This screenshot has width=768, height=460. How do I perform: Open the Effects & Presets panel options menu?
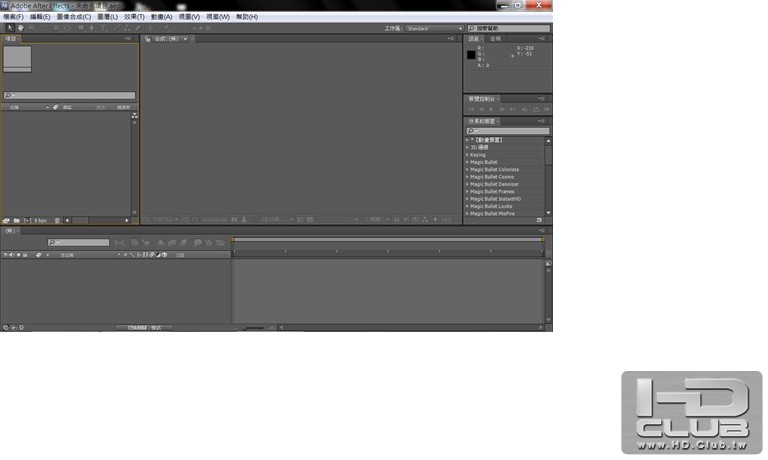pos(541,121)
